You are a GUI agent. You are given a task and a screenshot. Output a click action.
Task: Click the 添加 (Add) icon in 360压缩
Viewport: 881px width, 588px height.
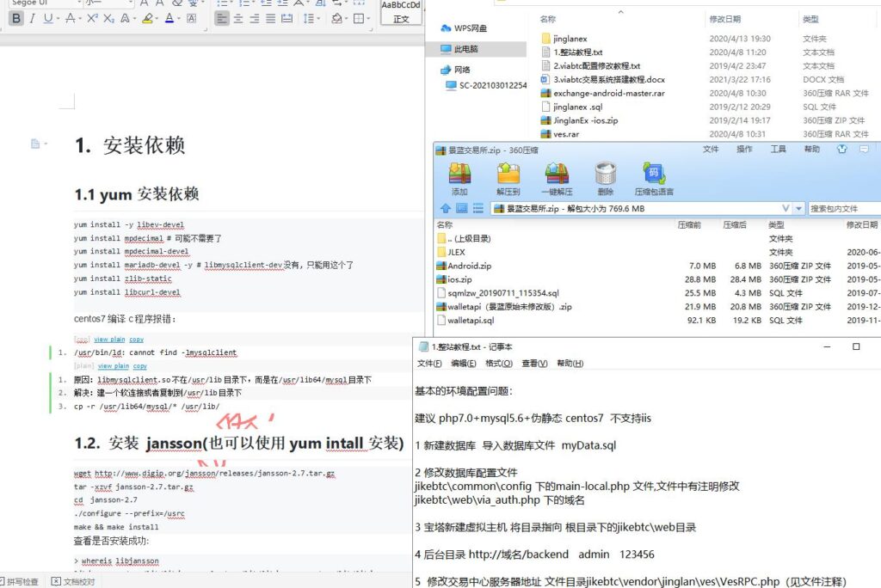459,176
